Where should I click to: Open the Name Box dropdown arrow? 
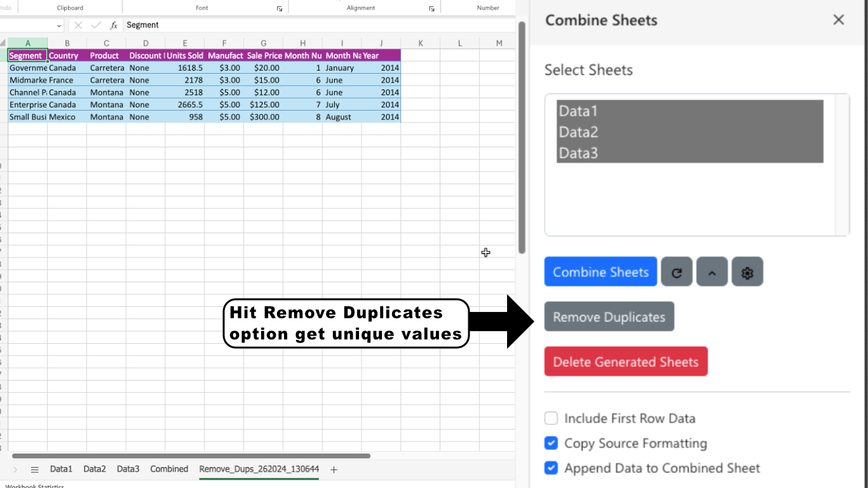(60, 25)
